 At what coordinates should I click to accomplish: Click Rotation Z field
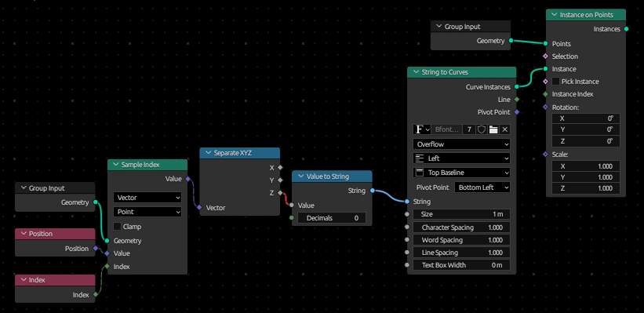tap(586, 141)
